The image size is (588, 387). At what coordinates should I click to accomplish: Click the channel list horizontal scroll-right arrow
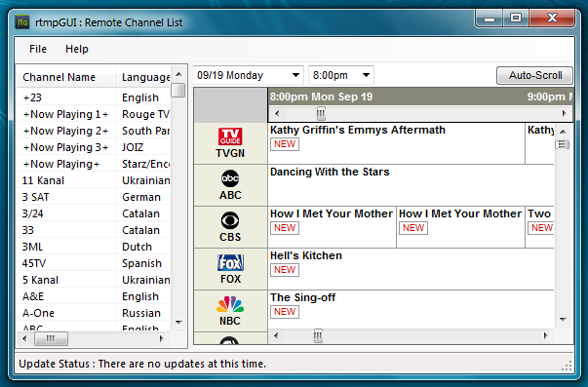coord(162,338)
